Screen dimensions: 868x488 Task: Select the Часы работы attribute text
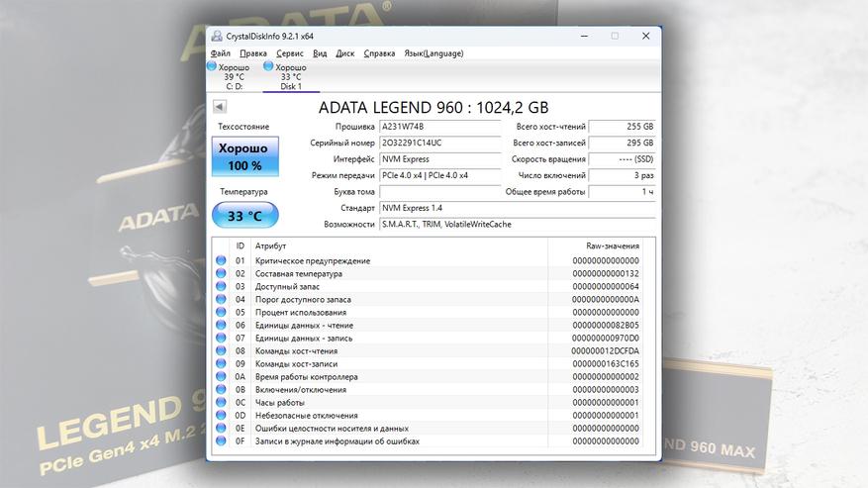click(x=279, y=403)
